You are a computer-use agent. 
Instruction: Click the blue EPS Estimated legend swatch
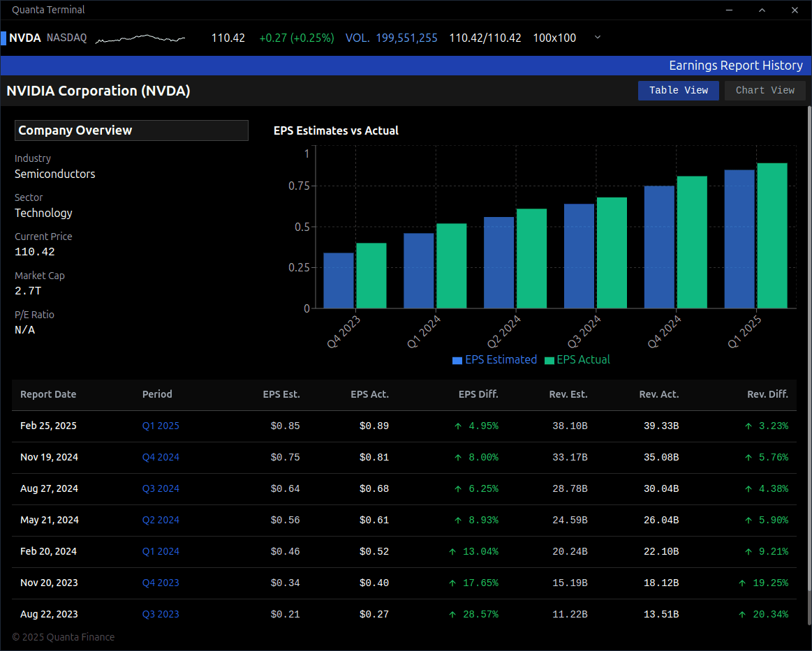tap(457, 361)
